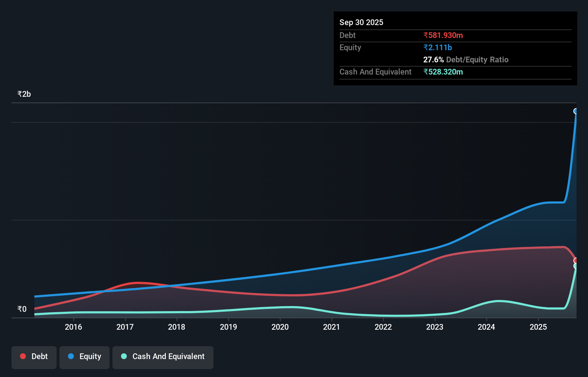Viewport: 588px width, 377px height.
Task: Click the ₹581.930m Debt value in the tooltip
Action: point(443,35)
